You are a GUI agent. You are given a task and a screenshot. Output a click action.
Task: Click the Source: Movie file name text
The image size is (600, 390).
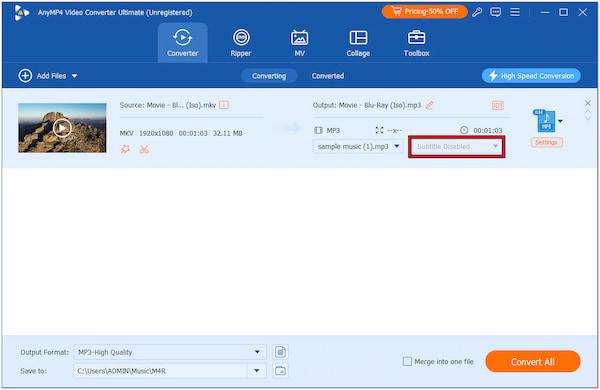(x=168, y=105)
